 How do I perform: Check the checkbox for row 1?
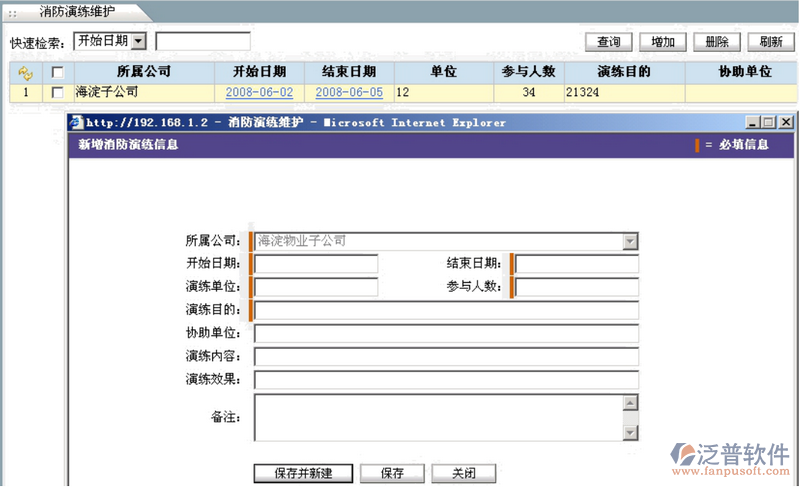58,92
